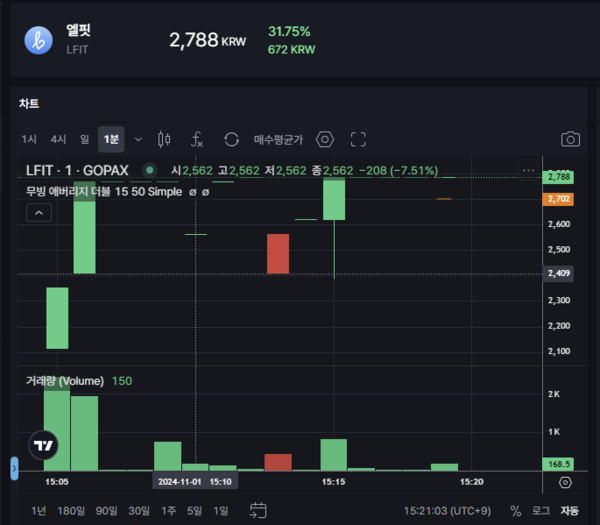Click the 매수평균가 button
The height and width of the screenshot is (525, 600).
(278, 140)
